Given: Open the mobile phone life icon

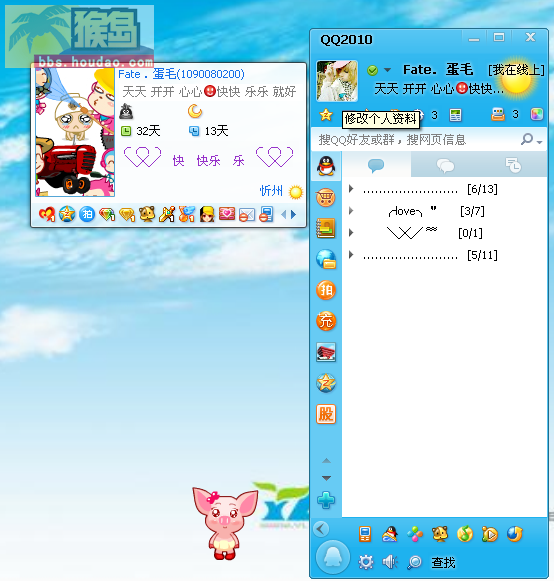Looking at the screenshot, I should click(365, 534).
